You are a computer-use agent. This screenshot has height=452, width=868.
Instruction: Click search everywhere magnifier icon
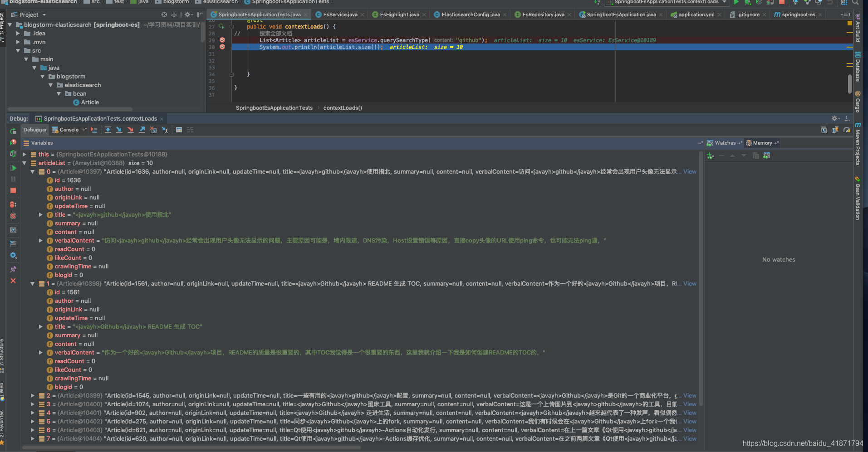(x=855, y=2)
